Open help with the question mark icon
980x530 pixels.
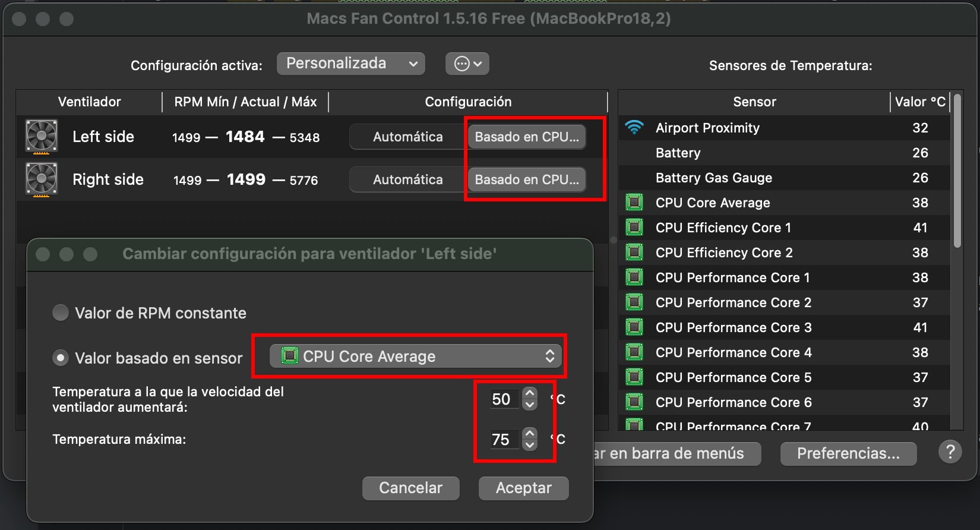(950, 452)
